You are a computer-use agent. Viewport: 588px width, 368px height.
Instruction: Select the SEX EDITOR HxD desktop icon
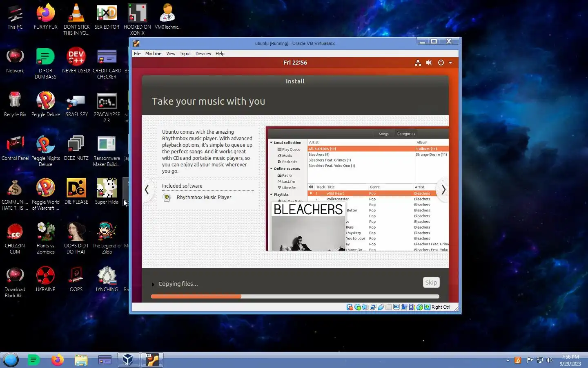coord(107,18)
